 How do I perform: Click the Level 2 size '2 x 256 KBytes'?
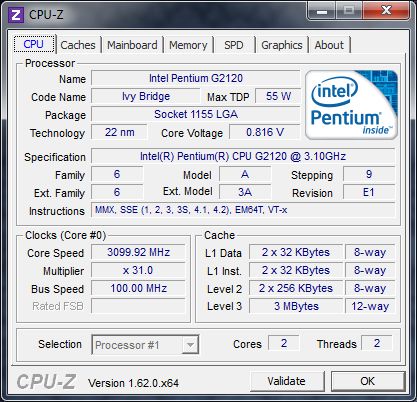[x=296, y=288]
